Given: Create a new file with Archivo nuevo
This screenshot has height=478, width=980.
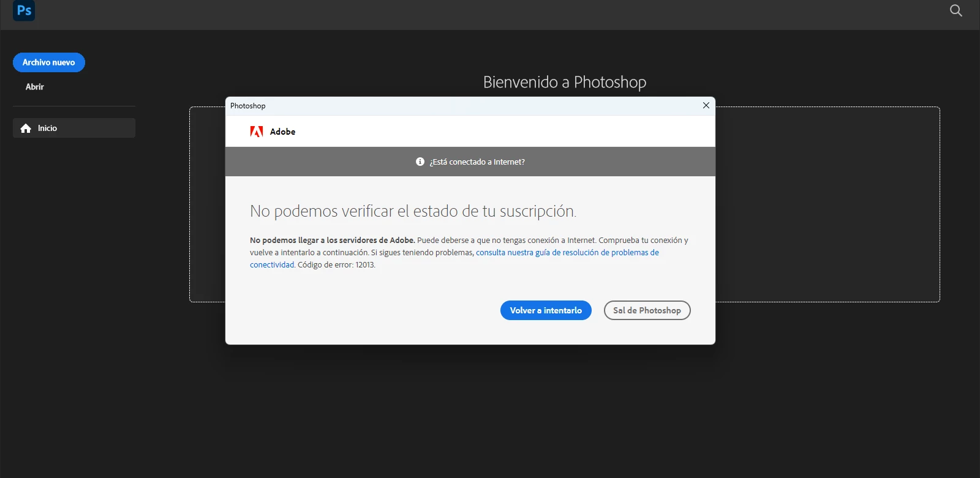Looking at the screenshot, I should tap(49, 62).
